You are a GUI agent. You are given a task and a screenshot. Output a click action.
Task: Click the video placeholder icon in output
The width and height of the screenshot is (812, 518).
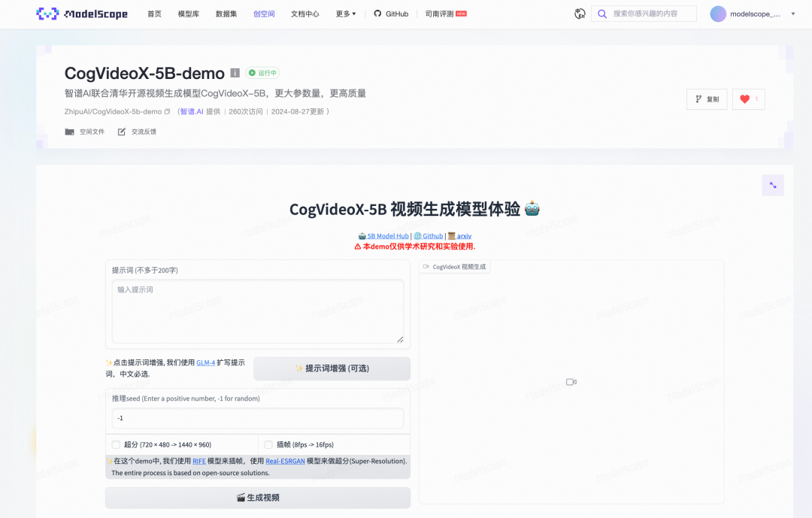571,382
